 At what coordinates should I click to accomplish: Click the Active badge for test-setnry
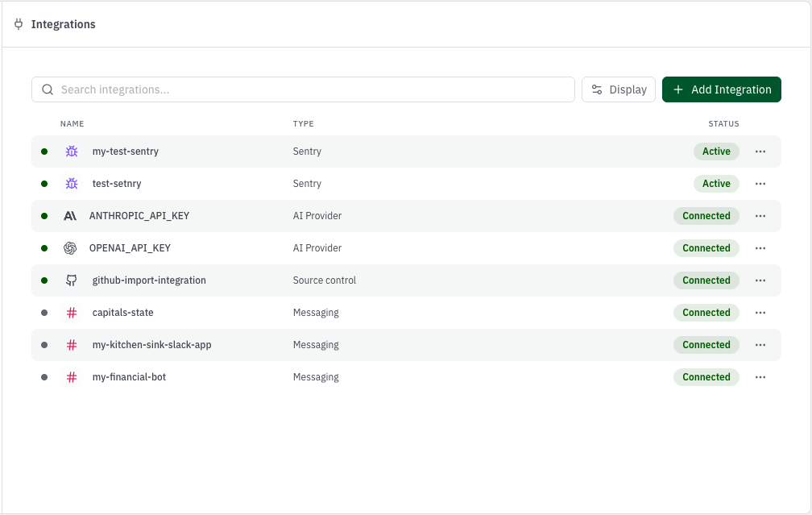[x=716, y=184]
